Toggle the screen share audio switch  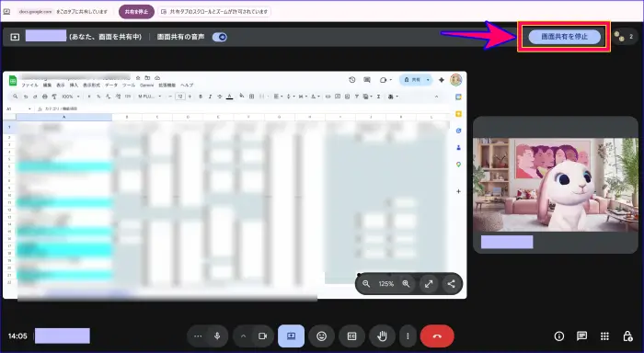[220, 37]
